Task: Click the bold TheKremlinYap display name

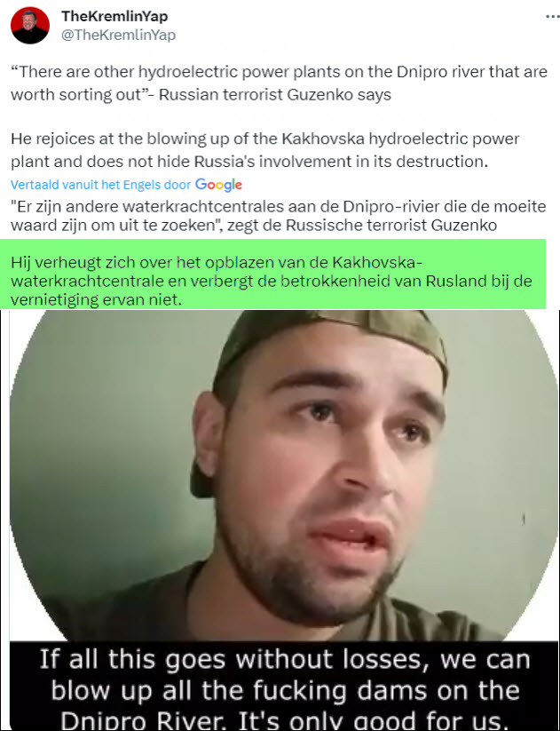Action: coord(114,16)
